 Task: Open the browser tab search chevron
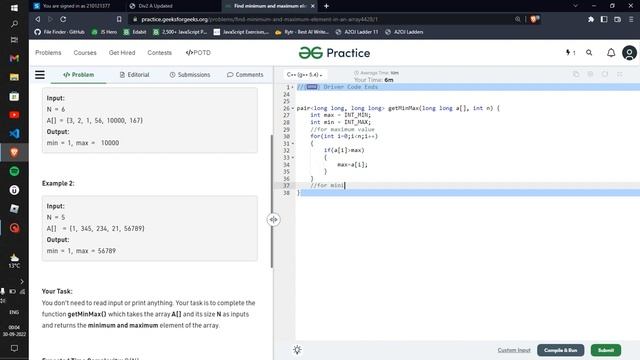[x=576, y=6]
